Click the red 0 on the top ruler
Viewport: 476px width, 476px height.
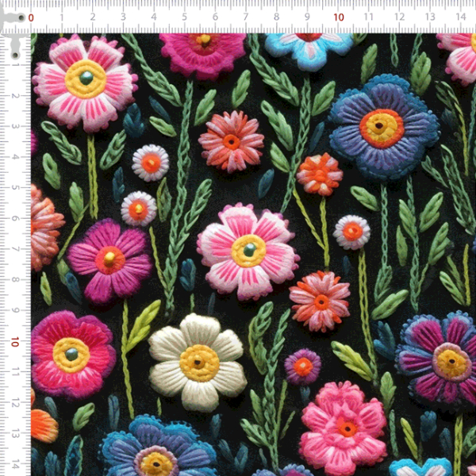click(31, 17)
